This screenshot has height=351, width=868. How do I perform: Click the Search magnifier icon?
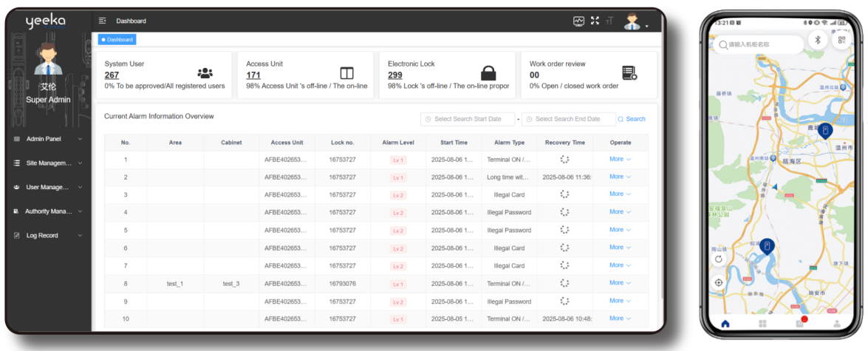(x=621, y=119)
